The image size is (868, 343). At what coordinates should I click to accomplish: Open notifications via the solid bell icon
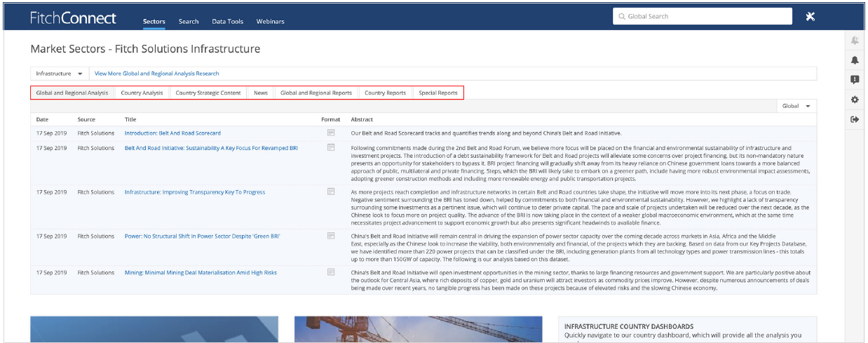click(855, 61)
